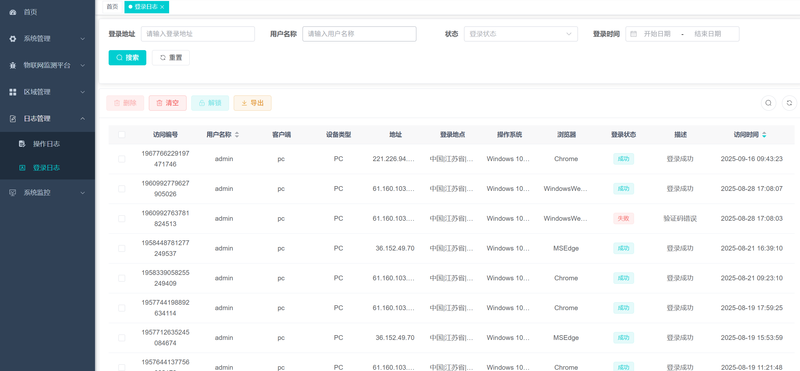Click the 系统管理 gear icon
Screen dimensions: 800x371
tap(13, 38)
